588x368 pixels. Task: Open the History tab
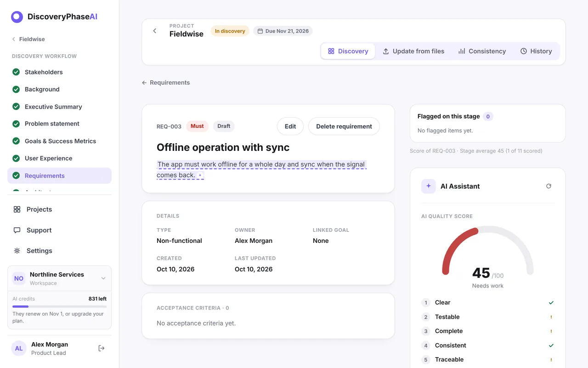(x=536, y=51)
